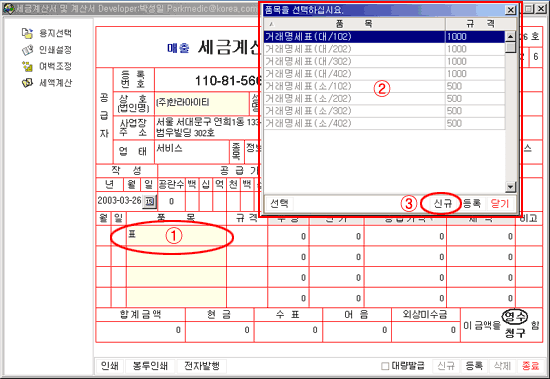550x379 pixels.
Task: Select the row 거래명세표(소/302)
Action: (x=384, y=111)
